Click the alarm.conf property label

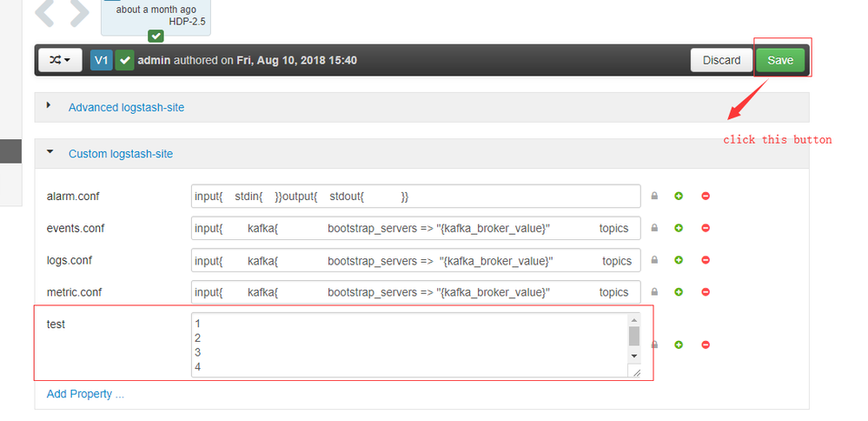point(73,196)
